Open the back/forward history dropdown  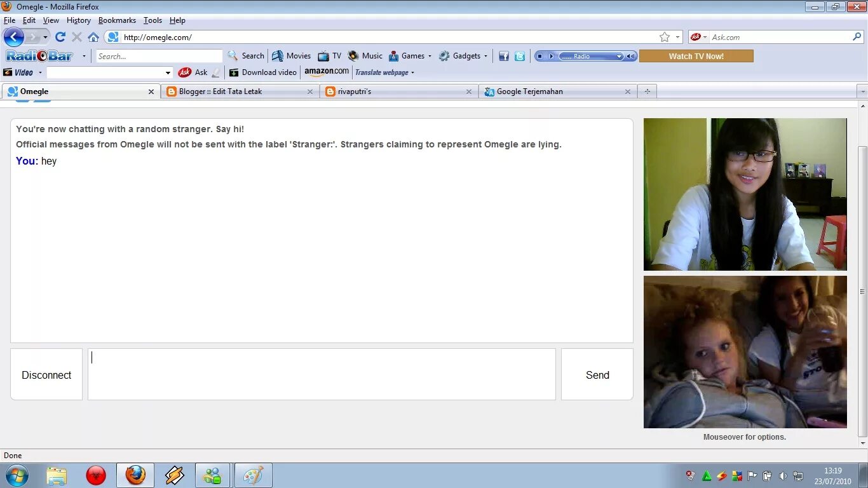[x=45, y=37]
